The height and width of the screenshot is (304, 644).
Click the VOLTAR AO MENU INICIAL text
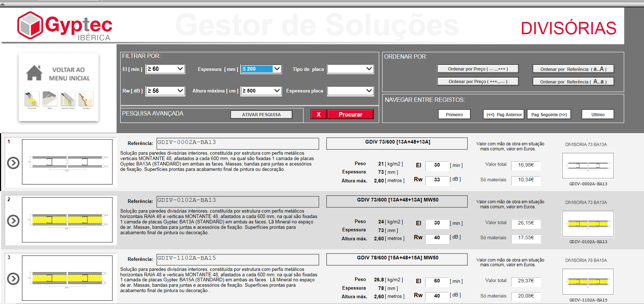tap(69, 74)
